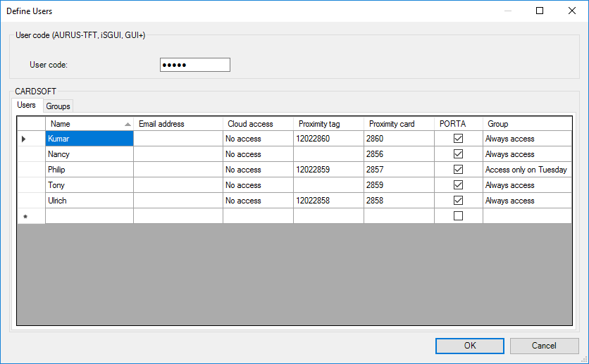
Task: Select Kumar's proximity card 2860 cell
Action: click(397, 139)
